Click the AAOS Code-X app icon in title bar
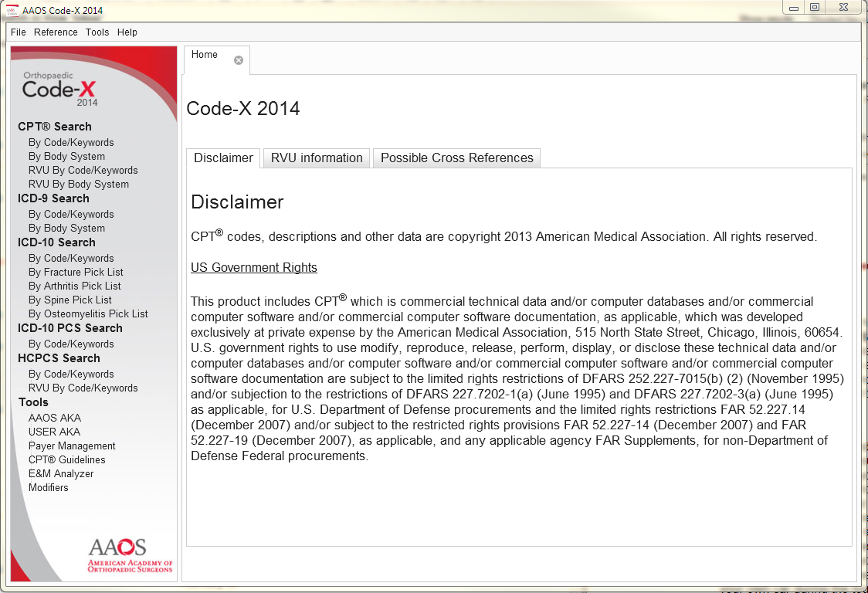Image resolution: width=868 pixels, height=593 pixels. click(x=12, y=10)
